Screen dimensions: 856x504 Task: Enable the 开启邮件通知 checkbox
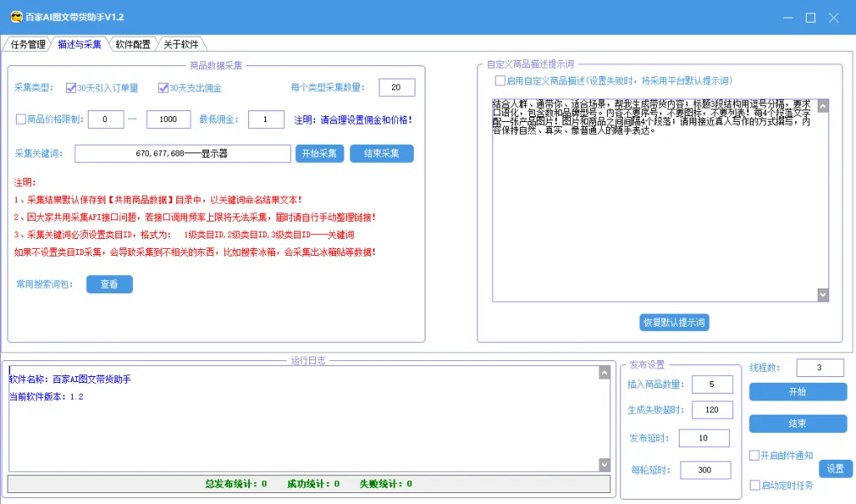click(755, 456)
